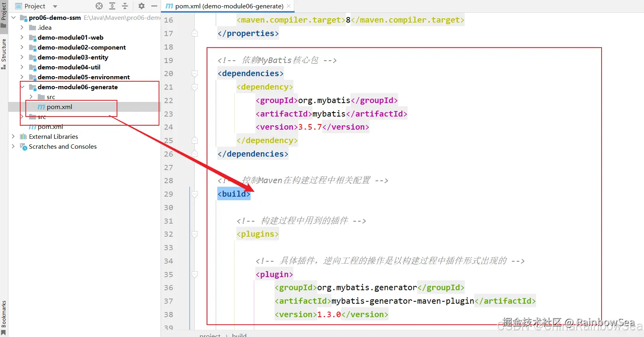Fold the dependency block at line 21
Screen dimensions: 644x337
point(195,87)
